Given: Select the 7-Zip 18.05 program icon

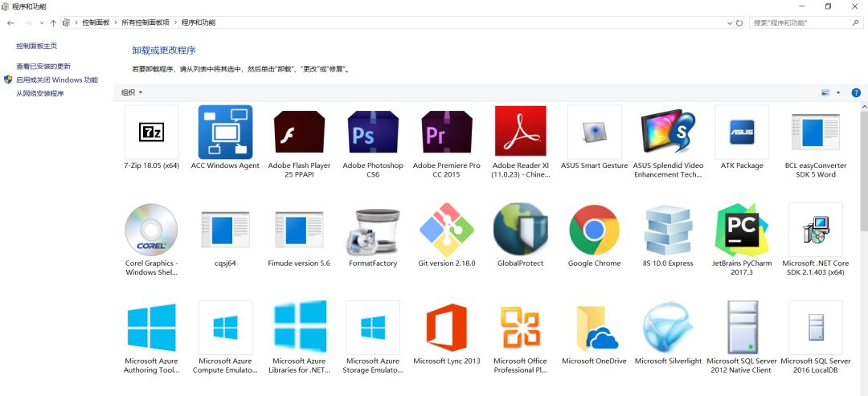Looking at the screenshot, I should pyautogui.click(x=152, y=133).
